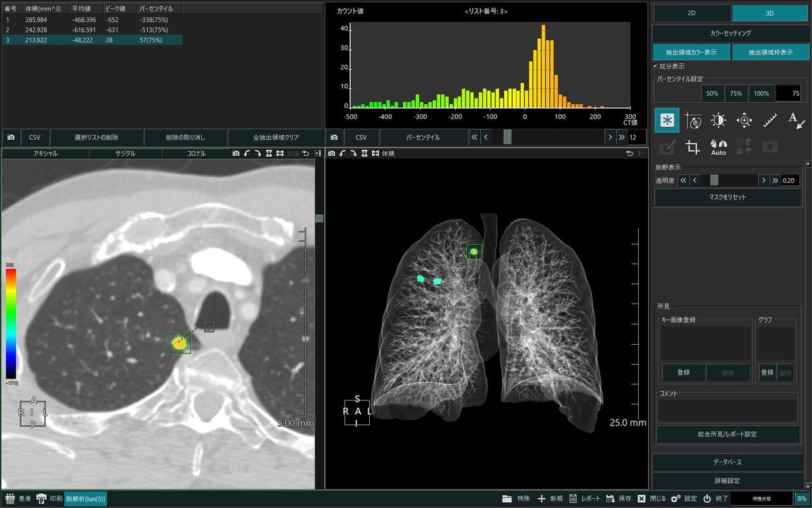Click the camera snapshot icon beside histogram CSV
The width and height of the screenshot is (812, 508).
[x=334, y=137]
